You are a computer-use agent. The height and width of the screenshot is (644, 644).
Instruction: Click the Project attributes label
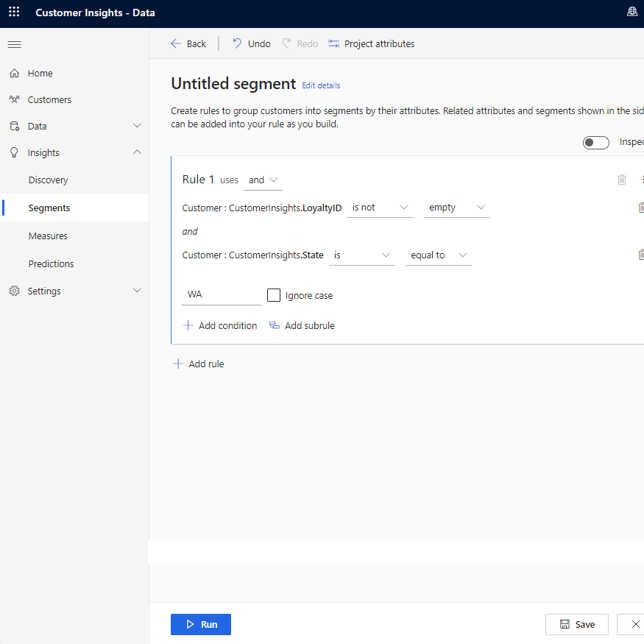tap(380, 43)
